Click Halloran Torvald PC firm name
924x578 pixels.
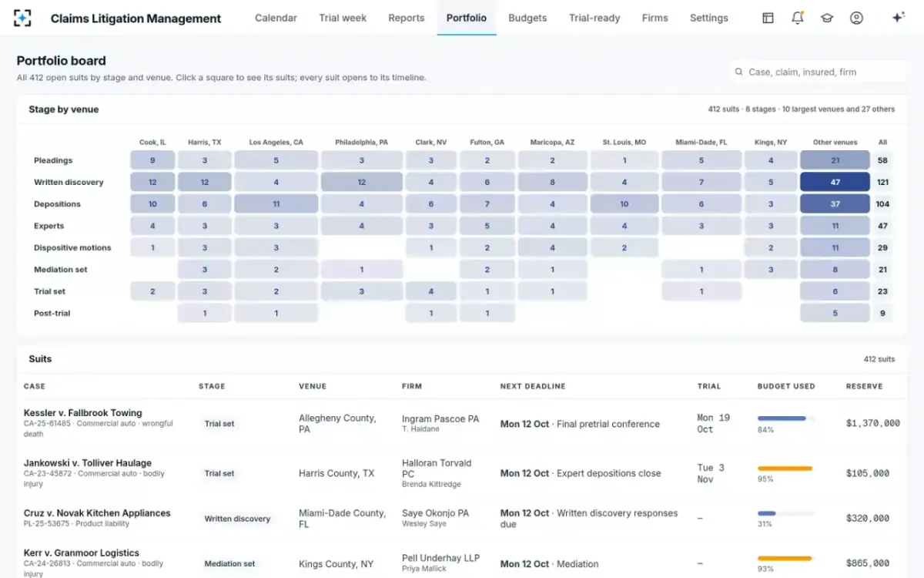point(437,469)
